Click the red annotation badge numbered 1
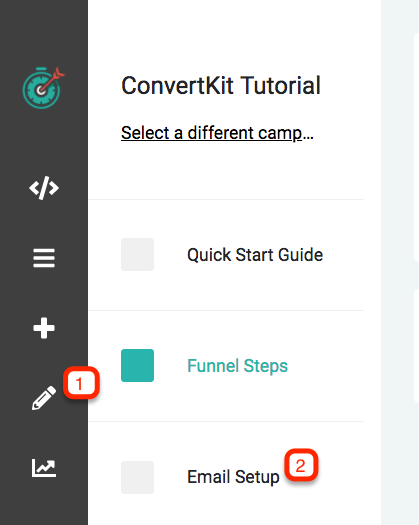This screenshot has width=419, height=525. [x=81, y=383]
